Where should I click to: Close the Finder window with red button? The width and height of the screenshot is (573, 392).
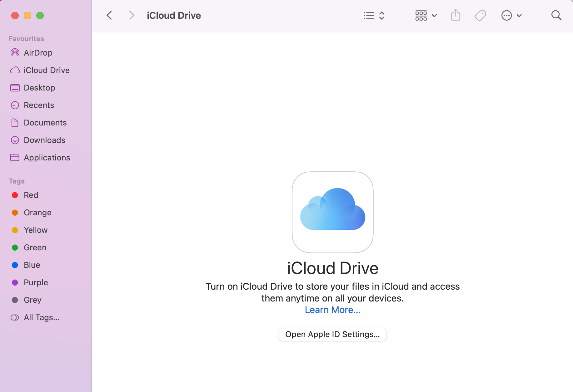[15, 15]
